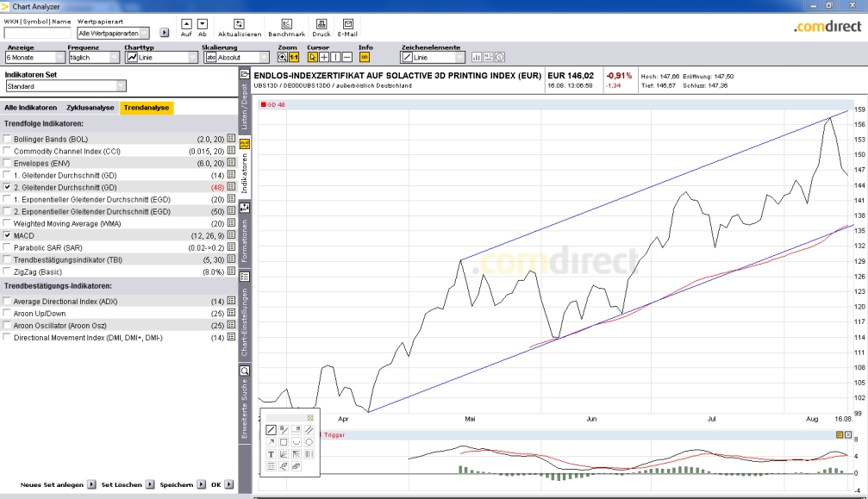Select the arrow pointer cursor
The height and width of the screenshot is (499, 868).
tap(313, 57)
